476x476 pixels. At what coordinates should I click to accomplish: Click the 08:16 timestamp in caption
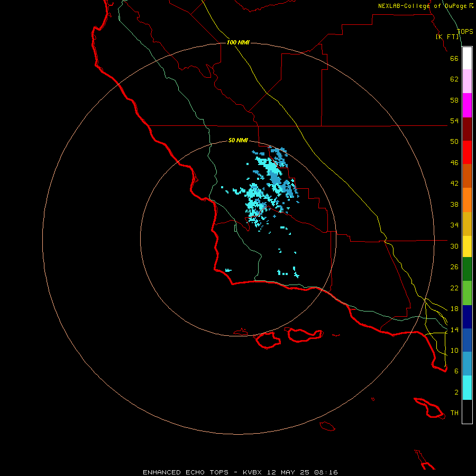click(x=326, y=472)
